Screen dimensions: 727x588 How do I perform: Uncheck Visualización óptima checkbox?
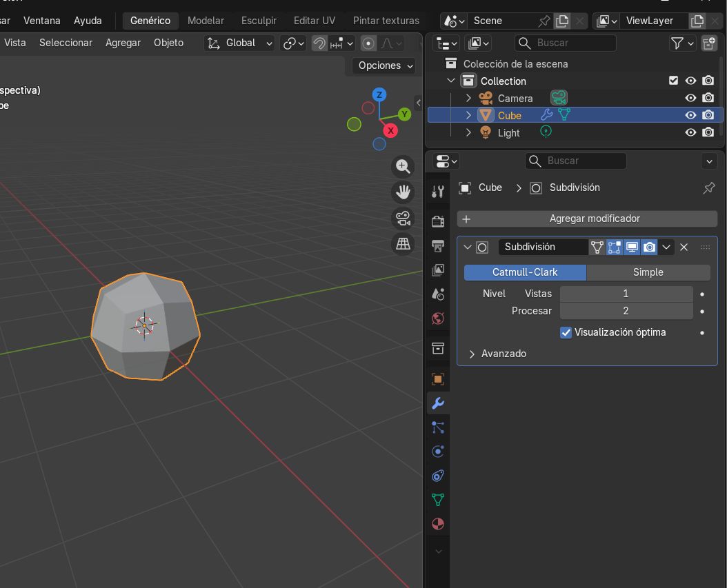[x=566, y=332]
